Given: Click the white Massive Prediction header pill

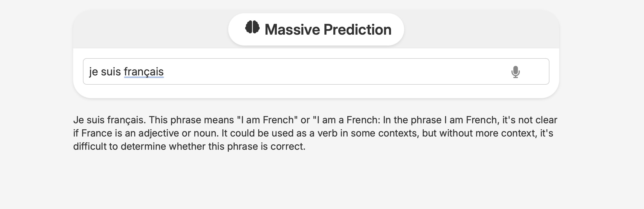Looking at the screenshot, I should tap(316, 29).
